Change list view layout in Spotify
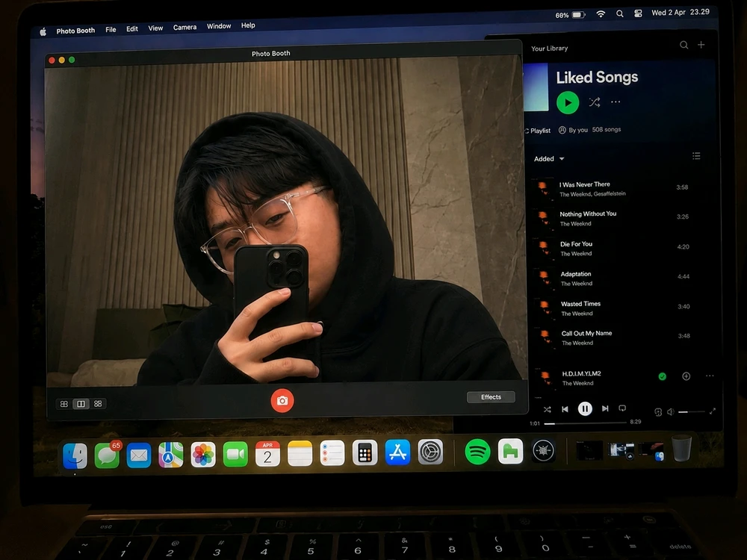This screenshot has width=747, height=560. [696, 156]
